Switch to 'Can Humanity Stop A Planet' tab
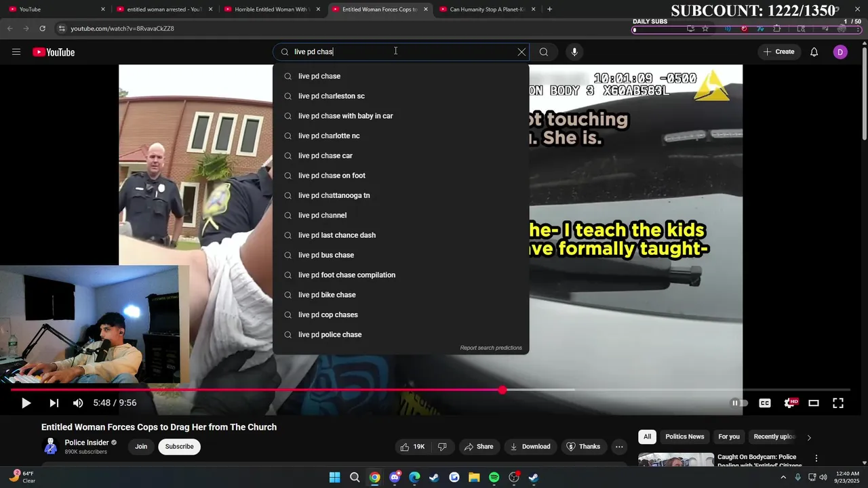Image resolution: width=868 pixels, height=488 pixels. click(x=487, y=9)
